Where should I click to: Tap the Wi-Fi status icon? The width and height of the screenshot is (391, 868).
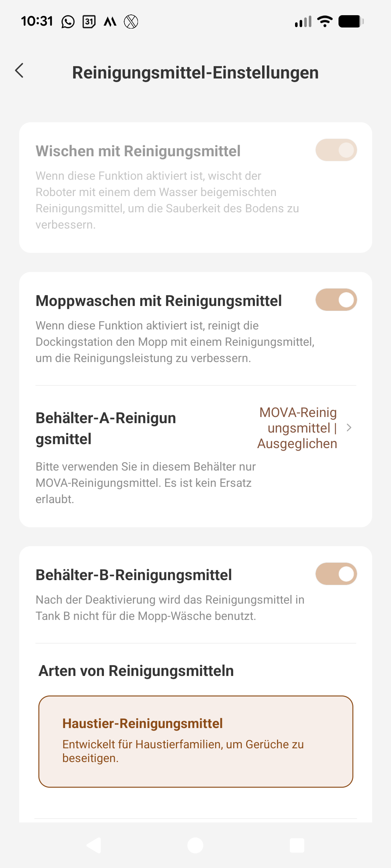click(325, 21)
